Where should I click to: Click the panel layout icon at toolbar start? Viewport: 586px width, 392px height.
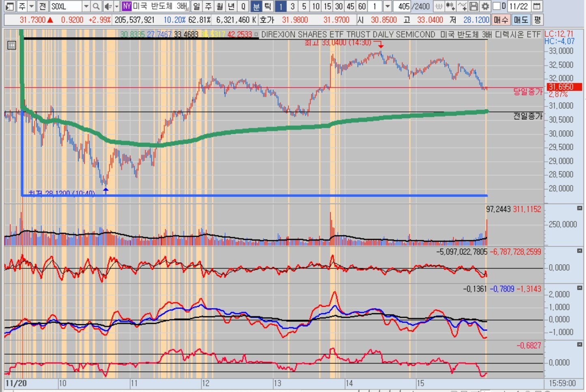click(x=10, y=6)
